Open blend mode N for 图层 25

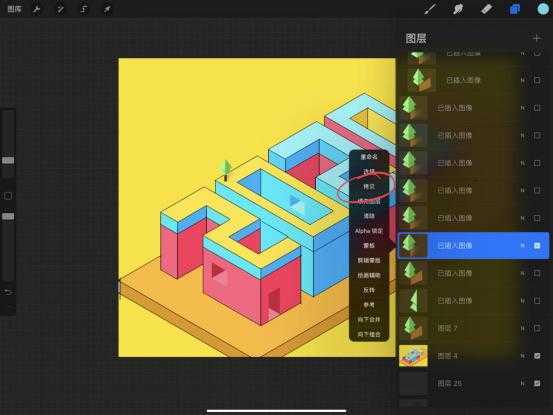click(x=522, y=383)
